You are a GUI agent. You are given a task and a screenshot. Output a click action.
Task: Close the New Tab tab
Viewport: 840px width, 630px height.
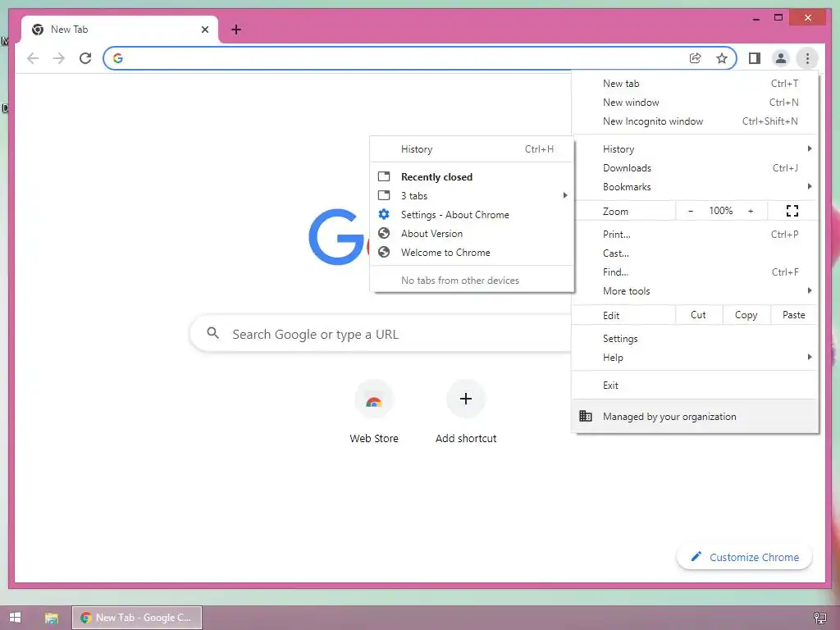coord(204,30)
